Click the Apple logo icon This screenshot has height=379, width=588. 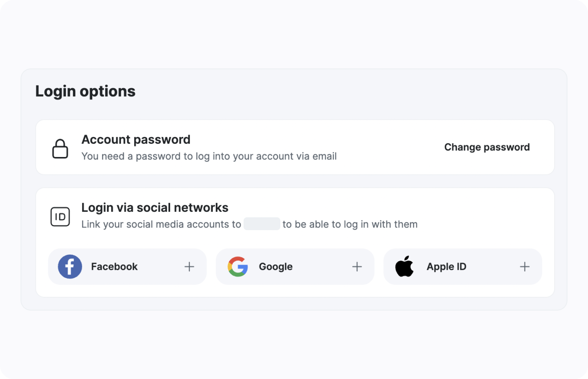404,266
